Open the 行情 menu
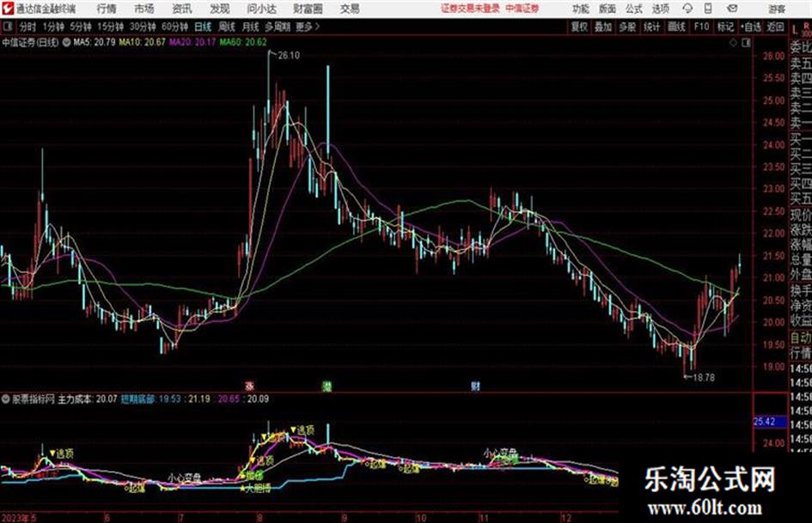Viewport: 812px width, 523px height. [107, 9]
